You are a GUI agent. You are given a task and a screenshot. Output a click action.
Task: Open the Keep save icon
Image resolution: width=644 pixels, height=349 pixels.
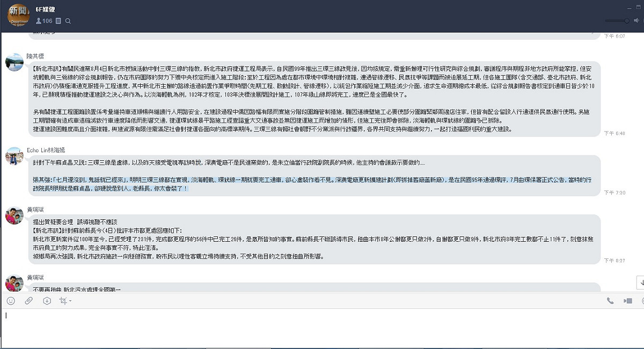(x=47, y=301)
